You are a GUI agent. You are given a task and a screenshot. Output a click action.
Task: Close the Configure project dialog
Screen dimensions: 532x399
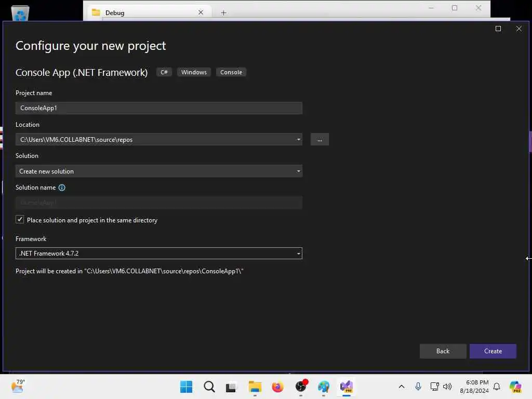click(x=518, y=29)
